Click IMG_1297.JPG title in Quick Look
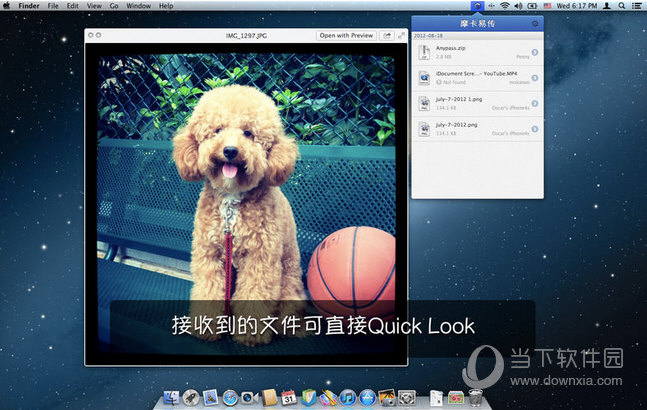 (x=246, y=36)
